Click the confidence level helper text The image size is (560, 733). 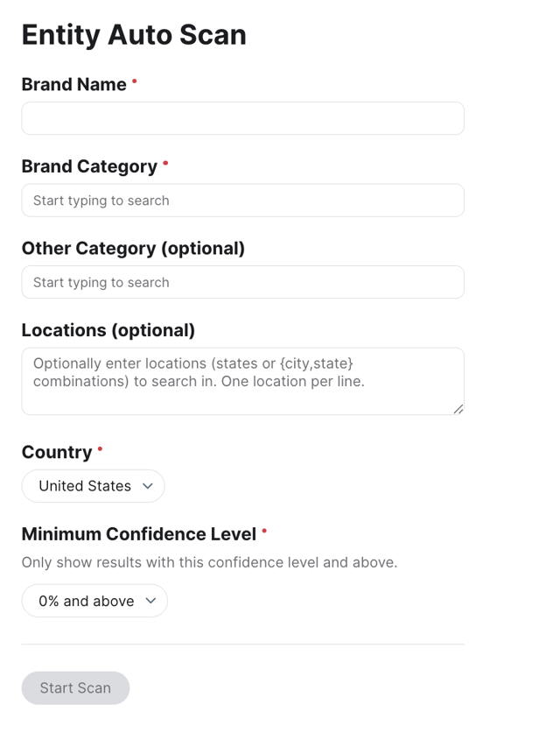pos(209,562)
